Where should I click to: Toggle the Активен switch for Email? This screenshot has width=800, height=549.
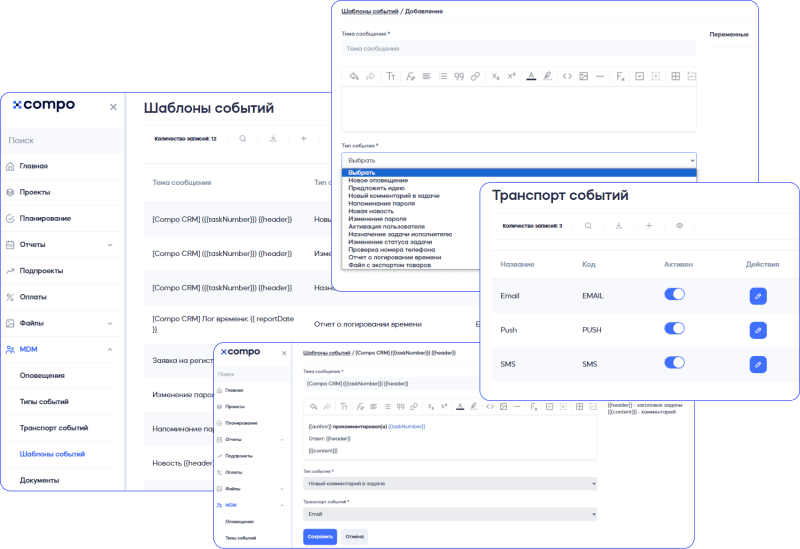click(674, 295)
